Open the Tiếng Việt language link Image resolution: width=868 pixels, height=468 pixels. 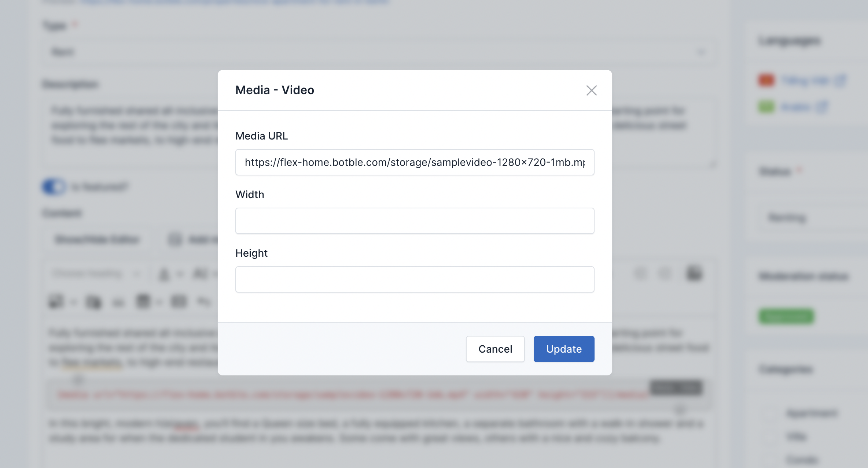pyautogui.click(x=805, y=81)
